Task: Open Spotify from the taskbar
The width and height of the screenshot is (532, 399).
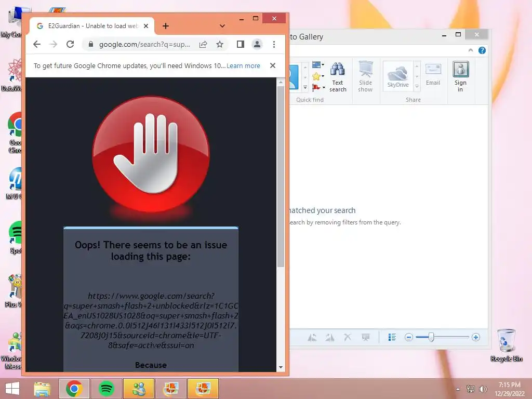Action: pyautogui.click(x=106, y=389)
